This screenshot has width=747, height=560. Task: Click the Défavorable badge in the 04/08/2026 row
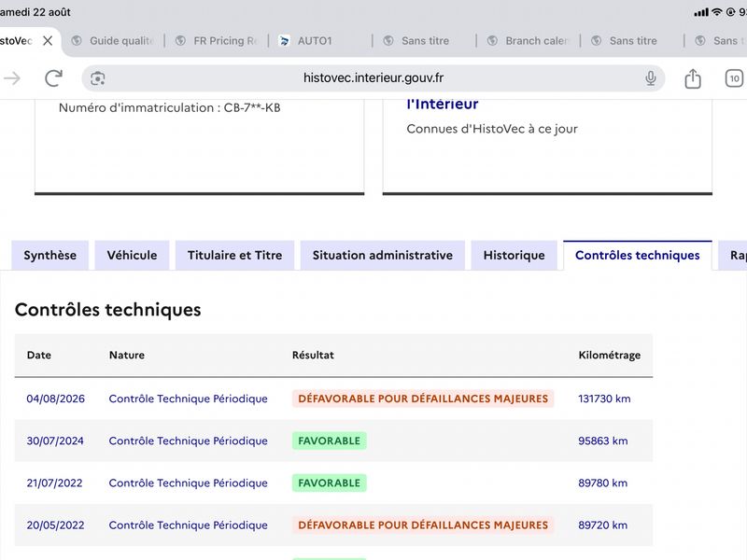pyautogui.click(x=423, y=399)
